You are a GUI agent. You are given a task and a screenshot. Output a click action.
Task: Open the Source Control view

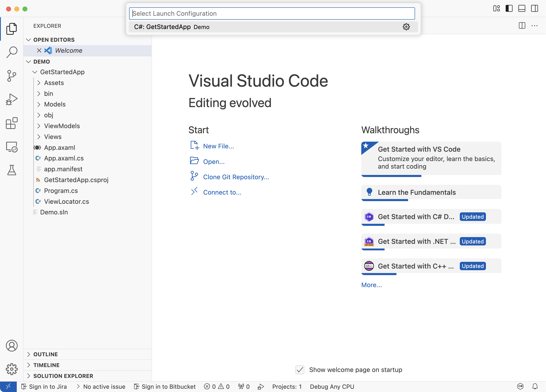12,76
